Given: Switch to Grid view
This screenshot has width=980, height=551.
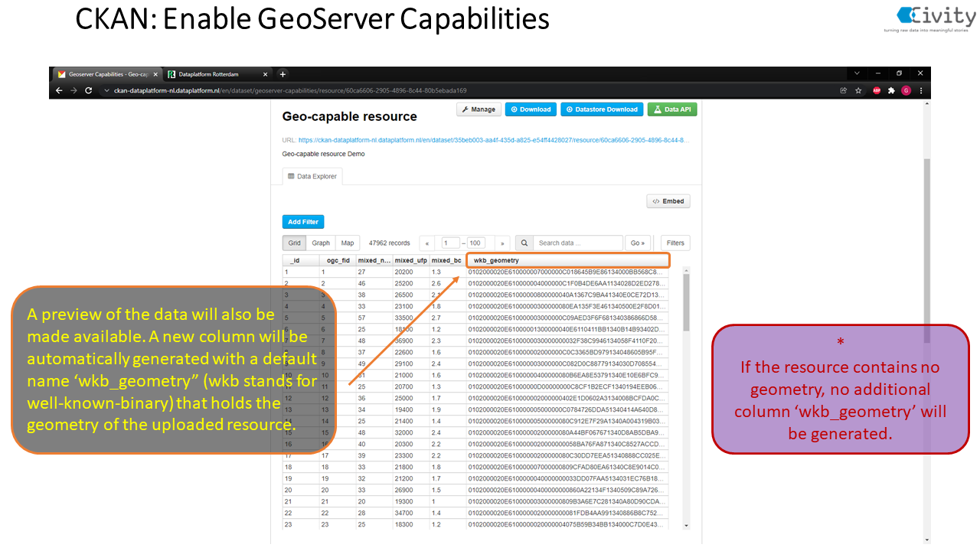Looking at the screenshot, I should [x=294, y=243].
